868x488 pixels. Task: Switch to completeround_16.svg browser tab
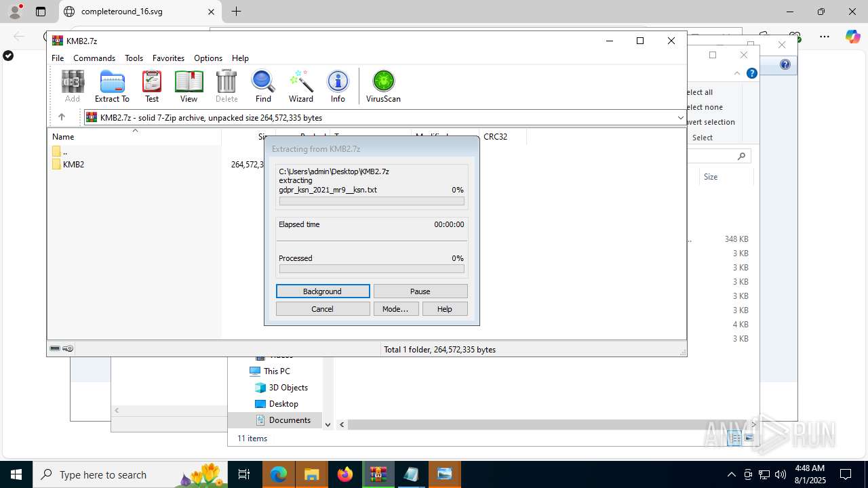coord(140,12)
